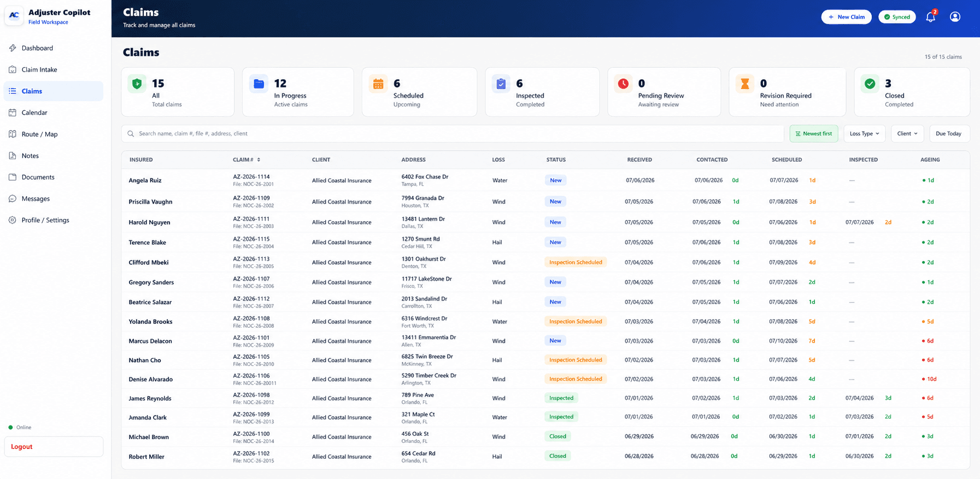
Task: Click the Claim Intake clipboard icon
Action: 13,69
